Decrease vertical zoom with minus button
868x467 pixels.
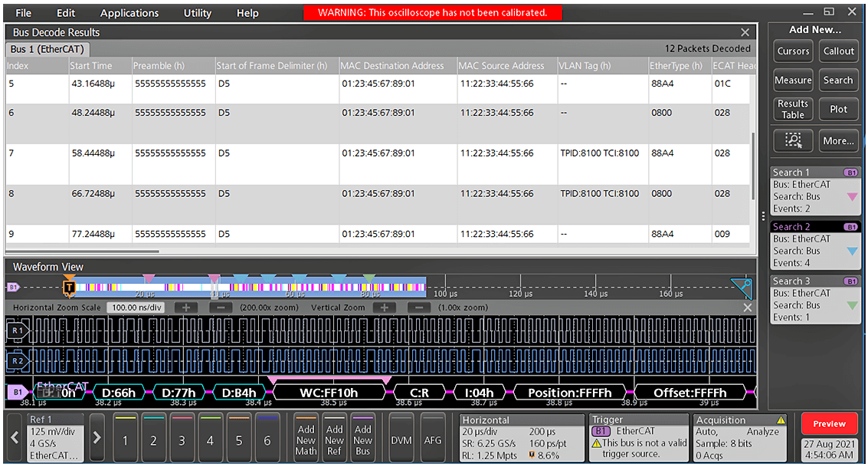click(419, 307)
